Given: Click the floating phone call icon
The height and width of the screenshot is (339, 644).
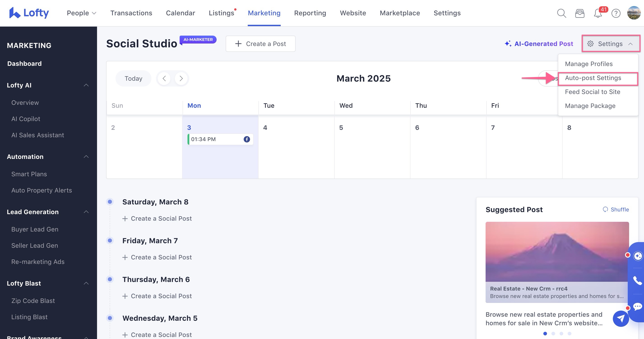Looking at the screenshot, I should tap(637, 281).
